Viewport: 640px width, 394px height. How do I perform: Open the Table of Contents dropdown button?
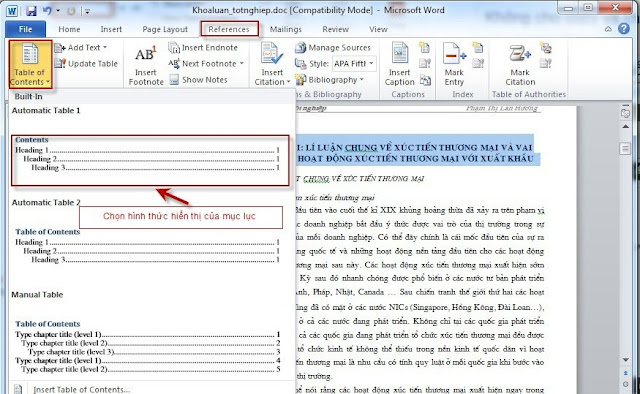[x=30, y=64]
